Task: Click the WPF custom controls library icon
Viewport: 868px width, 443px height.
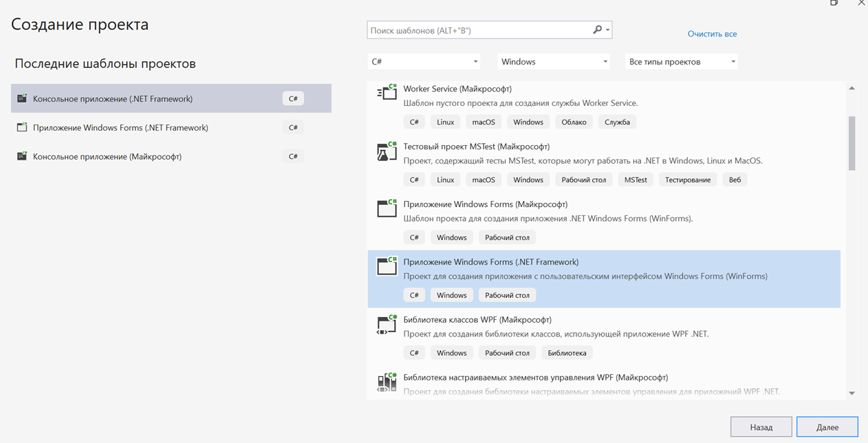Action: (x=387, y=382)
